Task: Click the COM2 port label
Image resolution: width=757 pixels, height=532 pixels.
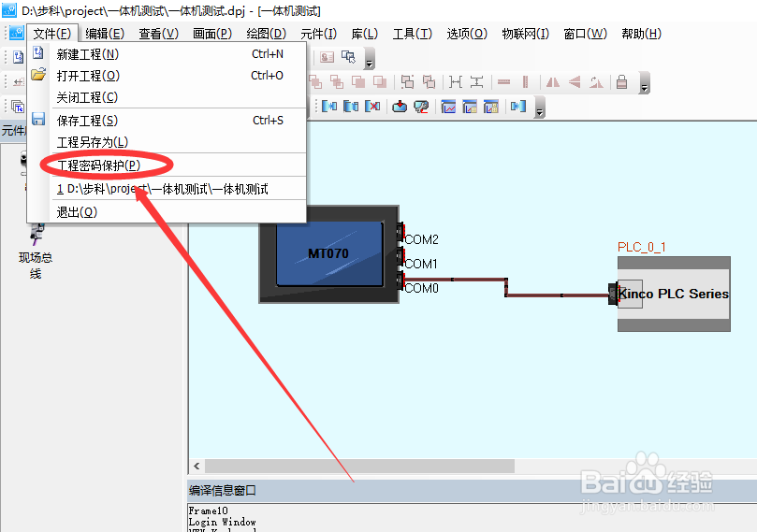Action: pyautogui.click(x=421, y=239)
